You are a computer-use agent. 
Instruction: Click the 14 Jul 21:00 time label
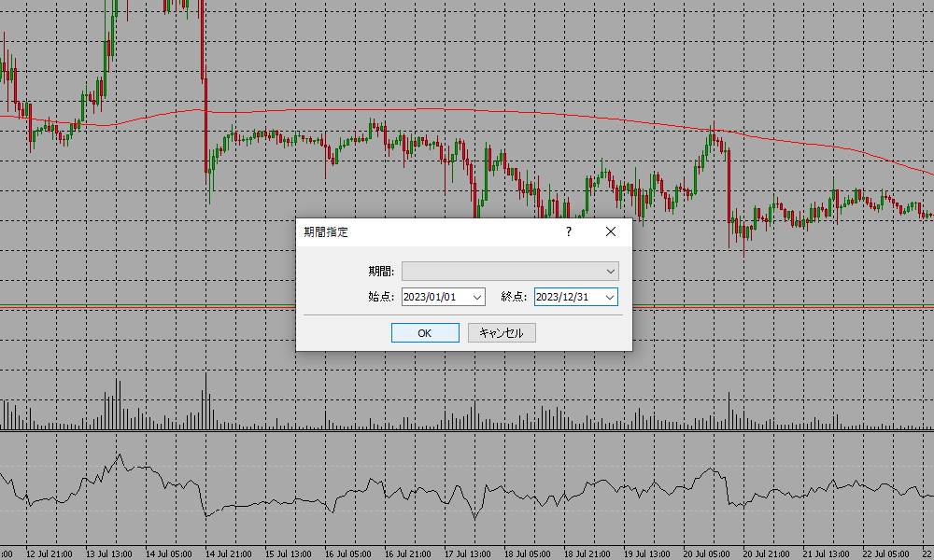click(229, 553)
